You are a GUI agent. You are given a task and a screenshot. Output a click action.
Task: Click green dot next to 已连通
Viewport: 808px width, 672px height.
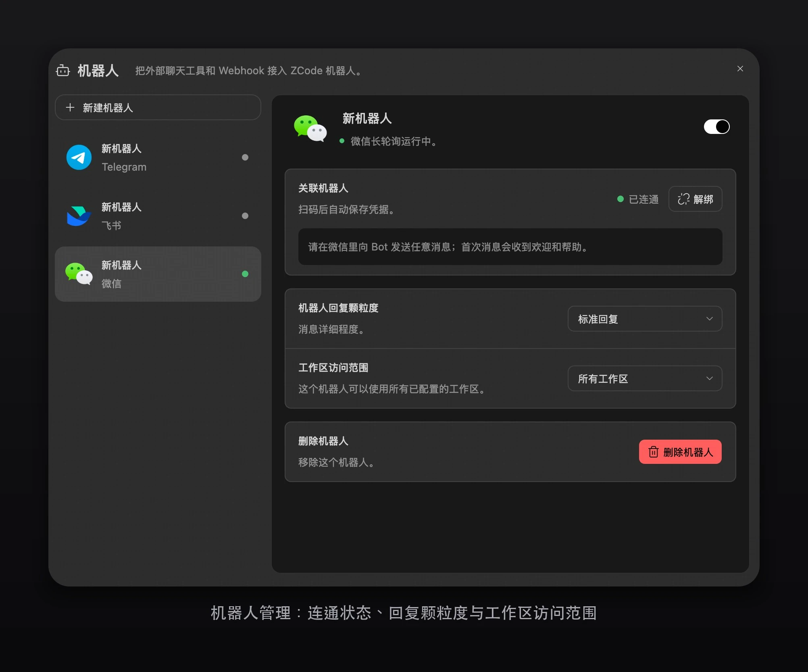(621, 199)
